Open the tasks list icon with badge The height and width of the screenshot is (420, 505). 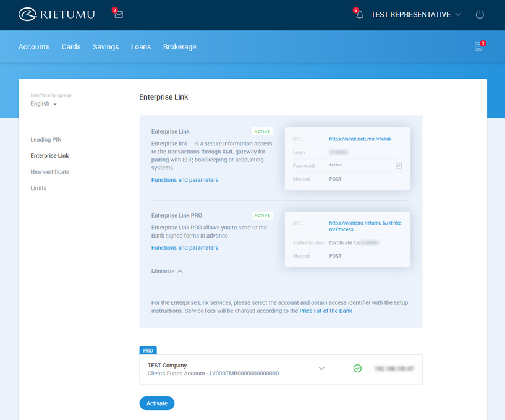[477, 46]
